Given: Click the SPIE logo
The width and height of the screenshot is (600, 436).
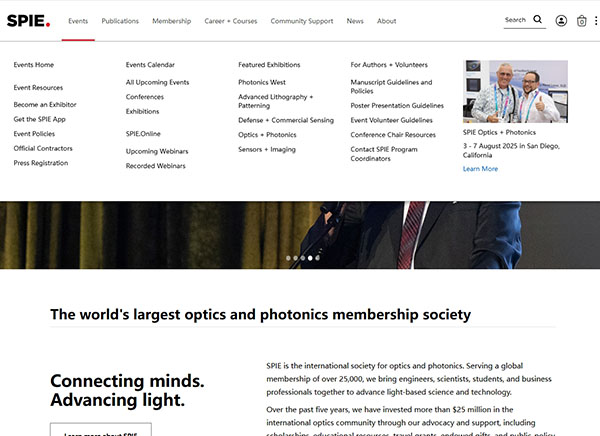Looking at the screenshot, I should pos(28,21).
